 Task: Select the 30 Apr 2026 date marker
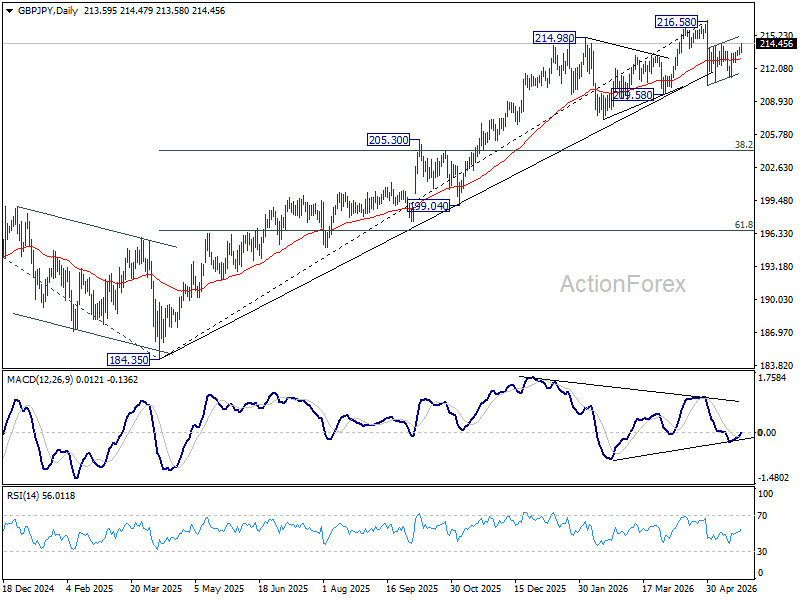pyautogui.click(x=733, y=589)
